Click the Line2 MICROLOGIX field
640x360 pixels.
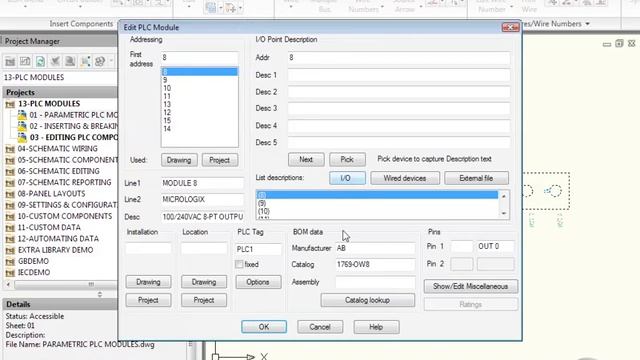[x=202, y=200]
